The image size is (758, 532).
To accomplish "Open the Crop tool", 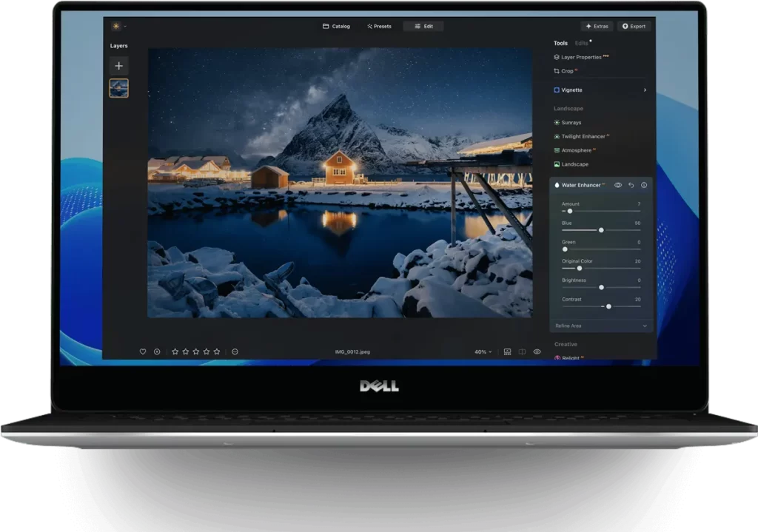I will [x=567, y=71].
